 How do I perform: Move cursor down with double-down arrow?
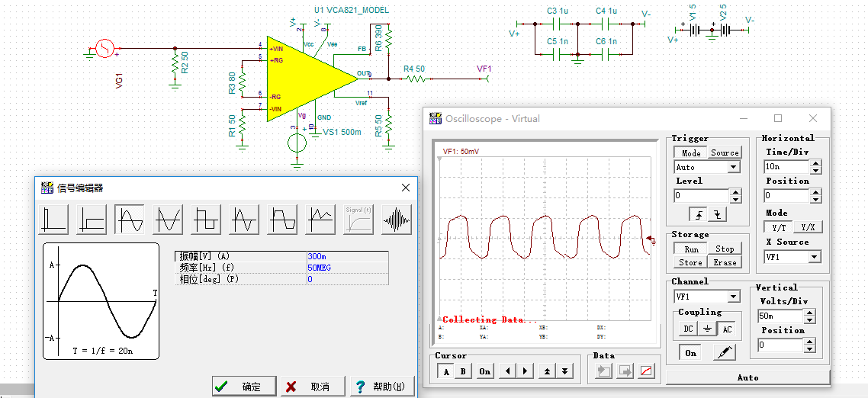564,371
